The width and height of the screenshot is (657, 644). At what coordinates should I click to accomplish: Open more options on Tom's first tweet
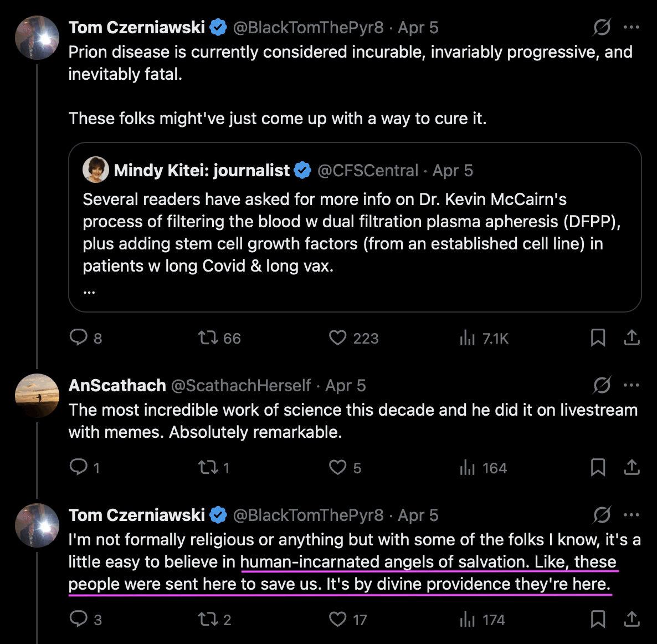(x=632, y=27)
